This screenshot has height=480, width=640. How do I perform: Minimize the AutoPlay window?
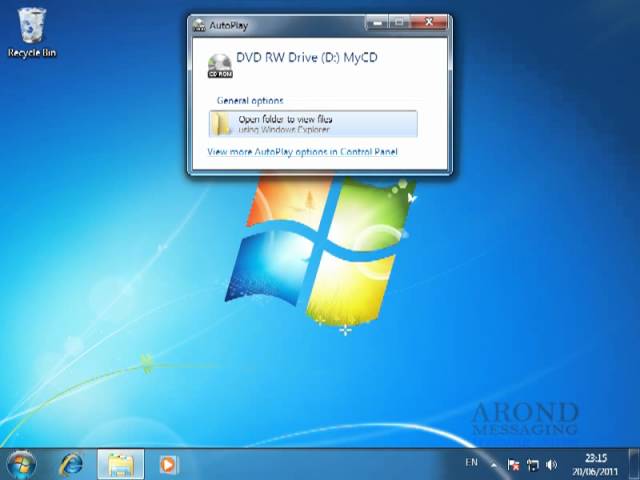[378, 23]
